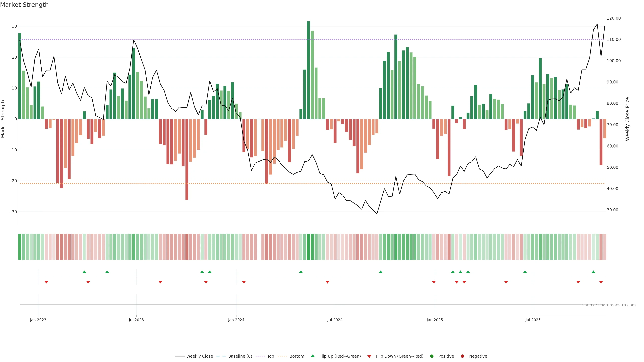Click the green Positive circle legend icon
Screen dimensions: 644x362
[x=432, y=356]
